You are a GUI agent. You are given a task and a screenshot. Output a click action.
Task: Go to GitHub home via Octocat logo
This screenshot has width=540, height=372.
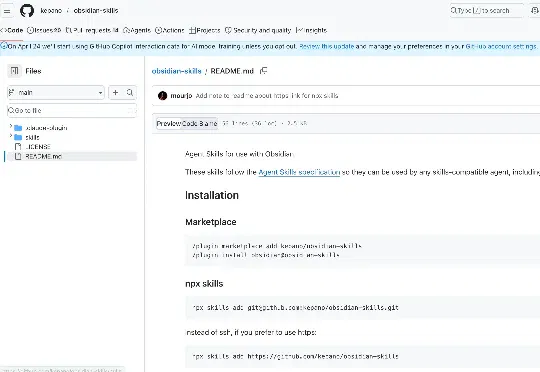[27, 11]
